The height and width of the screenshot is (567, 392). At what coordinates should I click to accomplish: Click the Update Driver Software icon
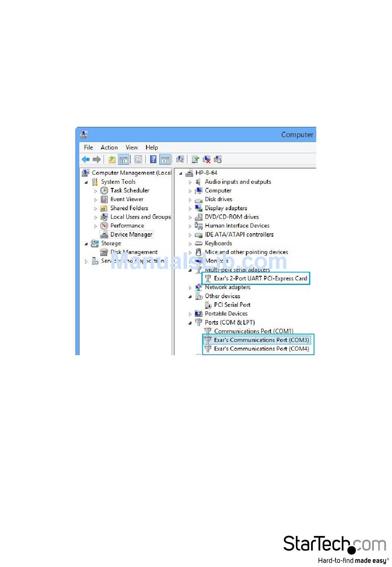click(195, 159)
